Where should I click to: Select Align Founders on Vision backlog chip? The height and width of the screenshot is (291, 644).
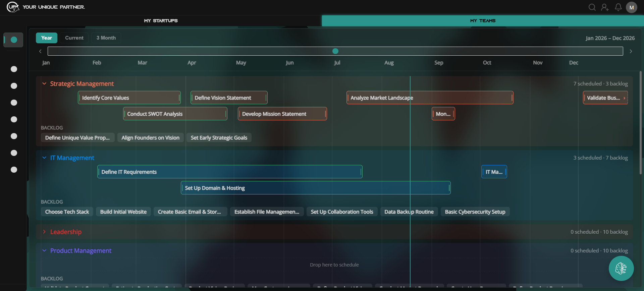click(x=151, y=138)
